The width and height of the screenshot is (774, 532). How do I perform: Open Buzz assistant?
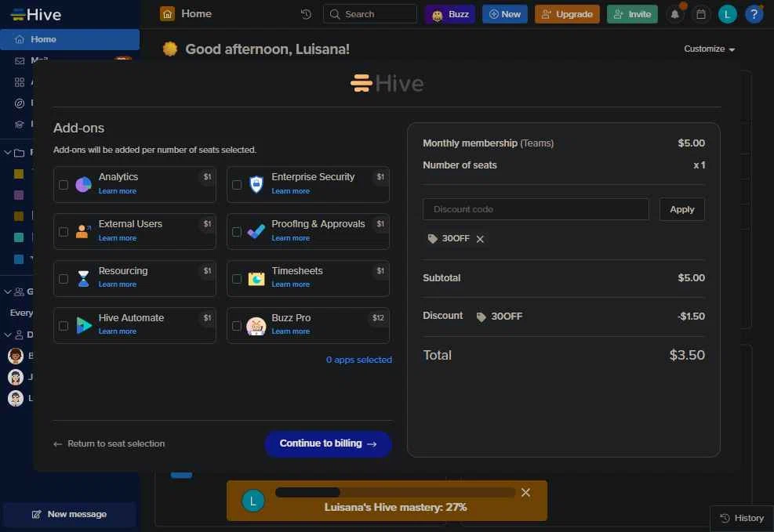pyautogui.click(x=449, y=14)
